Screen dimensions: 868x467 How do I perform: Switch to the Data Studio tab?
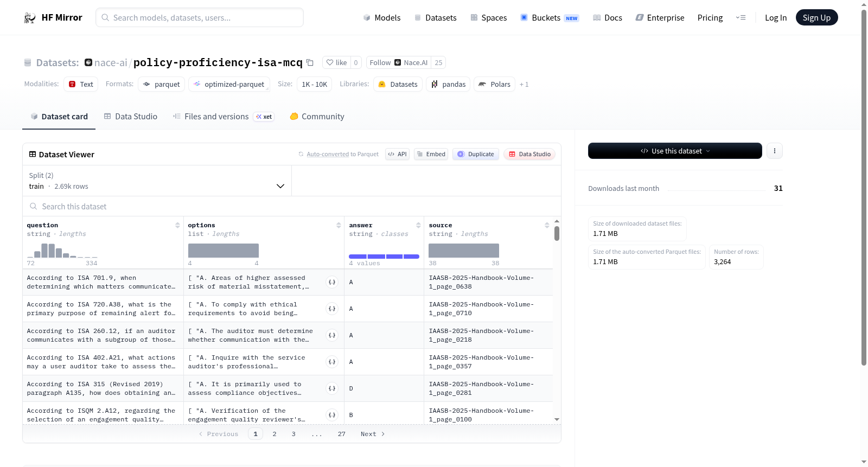(x=131, y=117)
